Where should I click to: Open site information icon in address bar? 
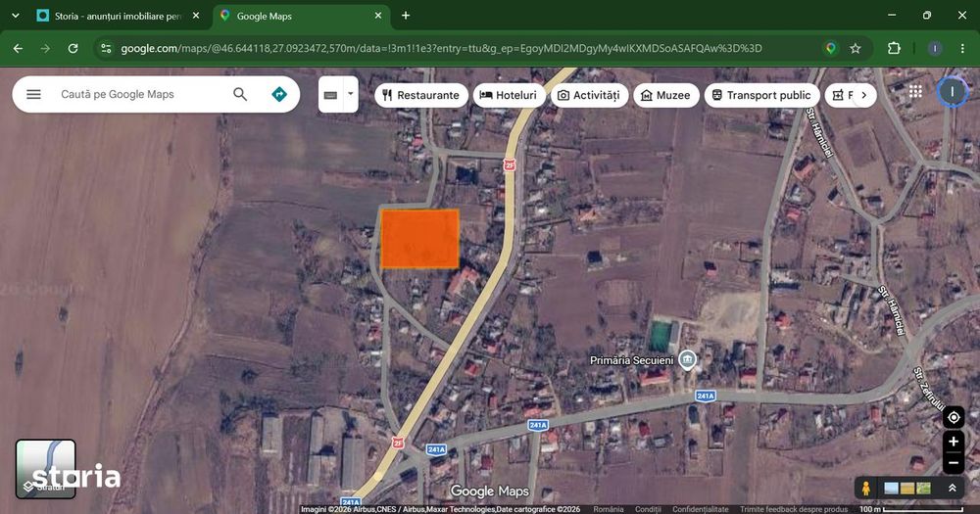click(106, 48)
